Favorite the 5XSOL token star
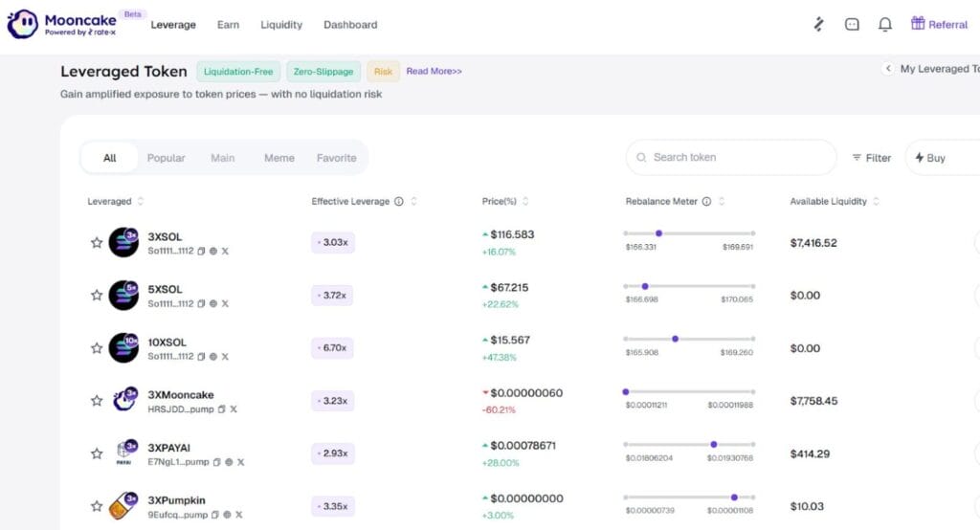This screenshot has width=980, height=530. click(97, 295)
